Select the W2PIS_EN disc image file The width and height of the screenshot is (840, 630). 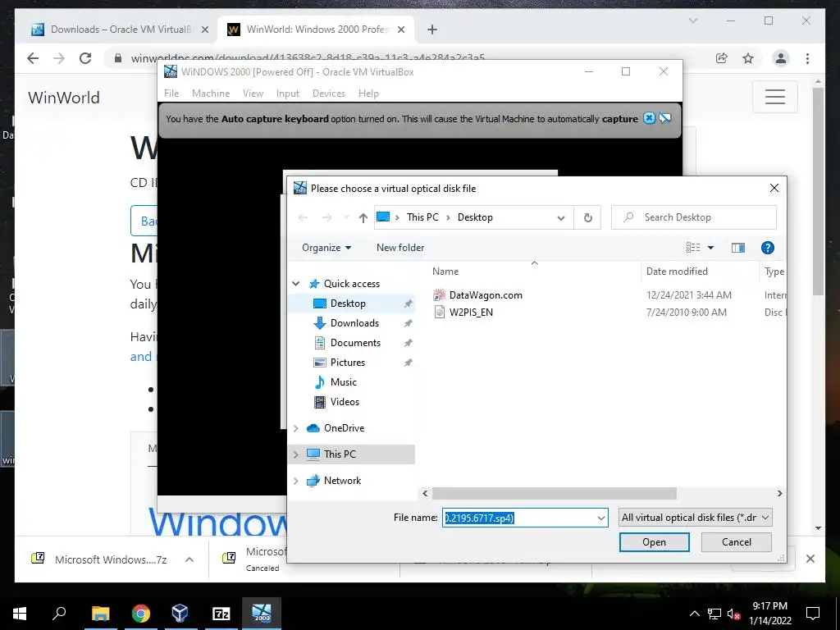tap(471, 313)
